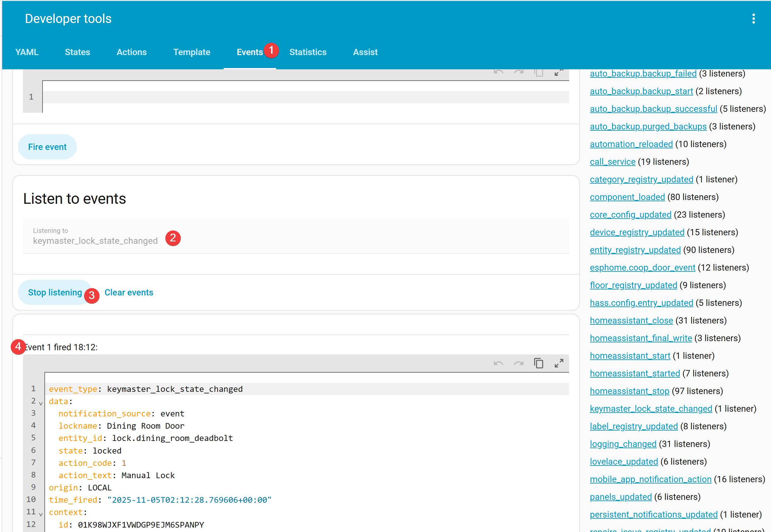This screenshot has height=532, width=771.
Task: Focus the event data editor line 1
Action: 300,97
